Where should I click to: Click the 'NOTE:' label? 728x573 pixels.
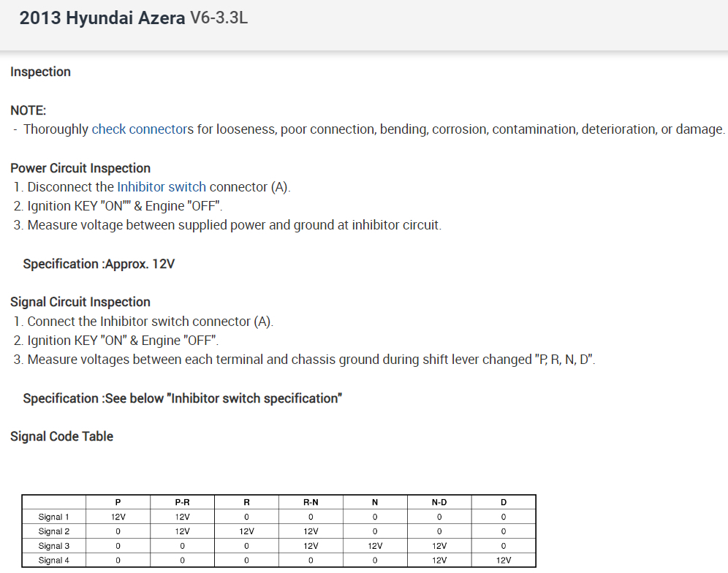[x=29, y=110]
